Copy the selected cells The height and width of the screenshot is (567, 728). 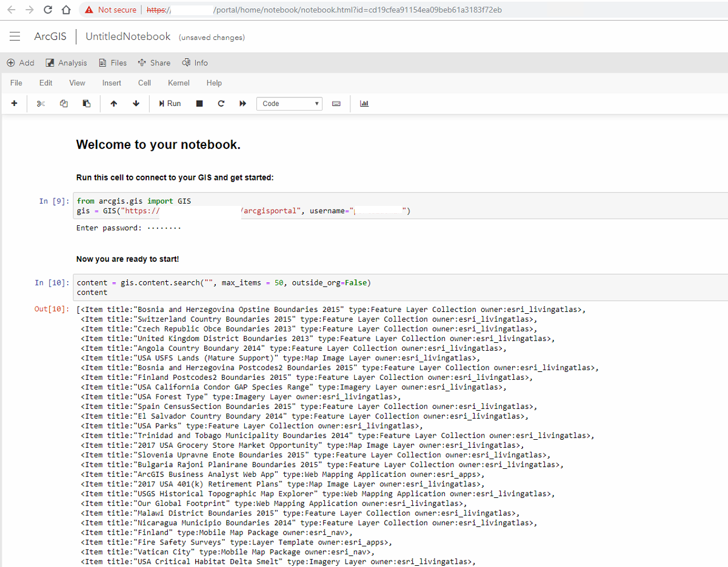tap(64, 104)
